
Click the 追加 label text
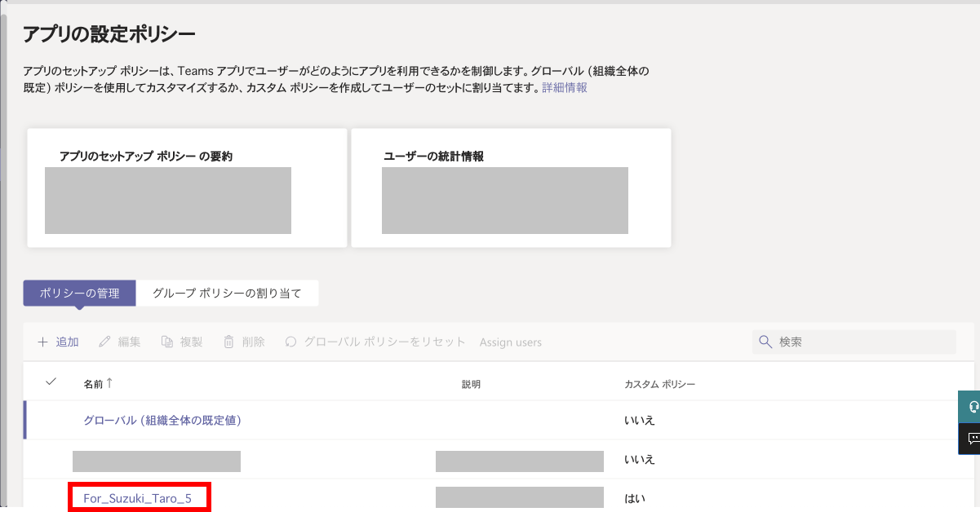(x=67, y=342)
